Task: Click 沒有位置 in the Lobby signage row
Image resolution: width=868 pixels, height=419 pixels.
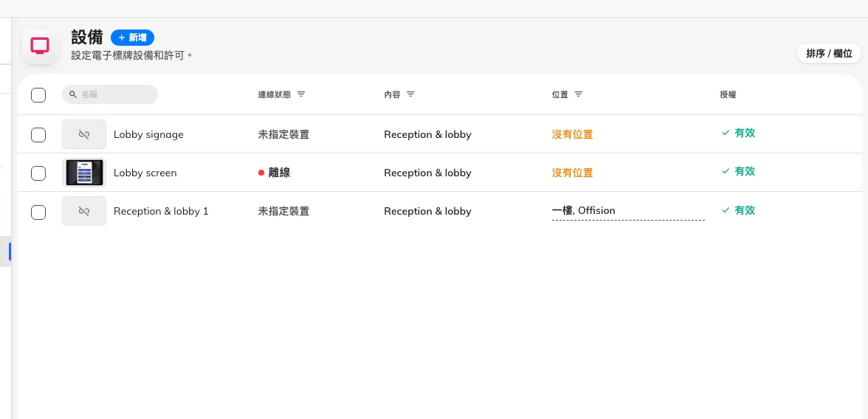Action: coord(573,134)
